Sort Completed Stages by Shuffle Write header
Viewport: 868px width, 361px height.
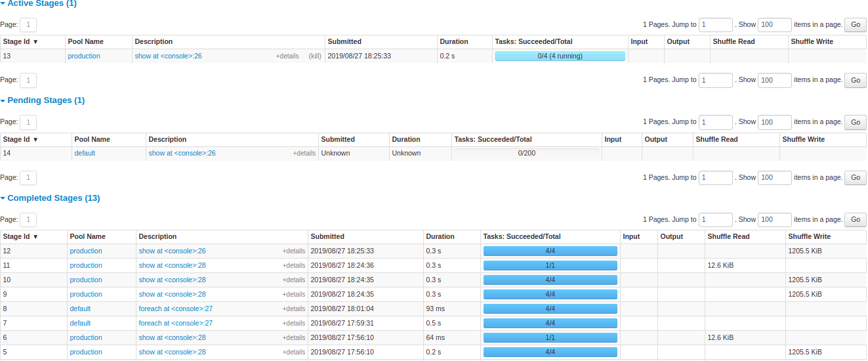tap(809, 237)
